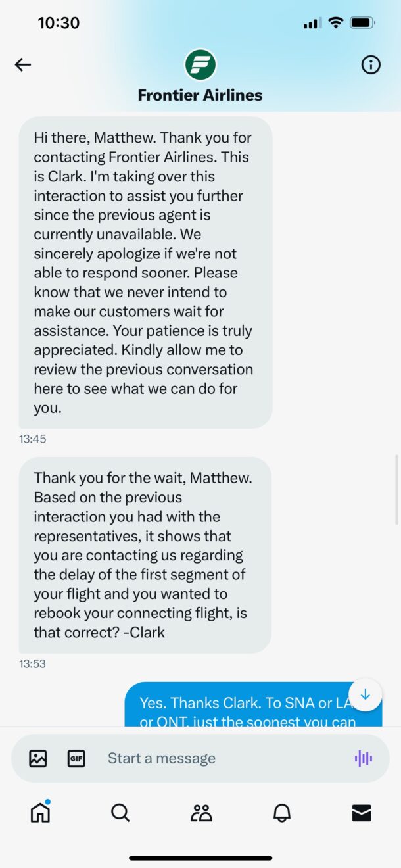Open the conversation info icon

(371, 64)
